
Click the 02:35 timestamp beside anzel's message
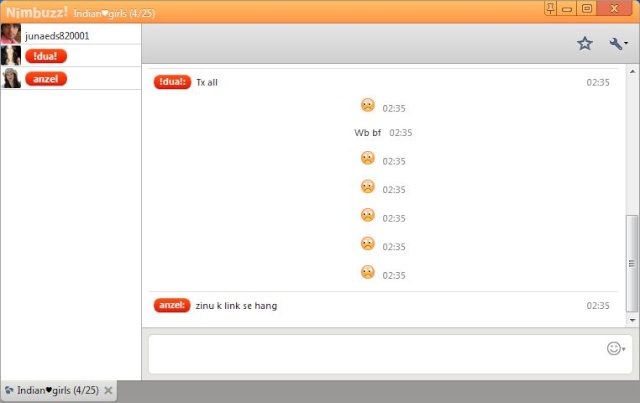tap(598, 305)
